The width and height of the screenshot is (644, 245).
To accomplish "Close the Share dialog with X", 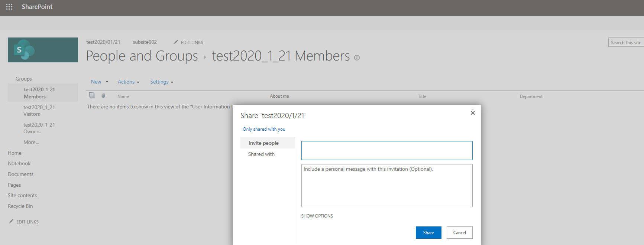I will 473,112.
